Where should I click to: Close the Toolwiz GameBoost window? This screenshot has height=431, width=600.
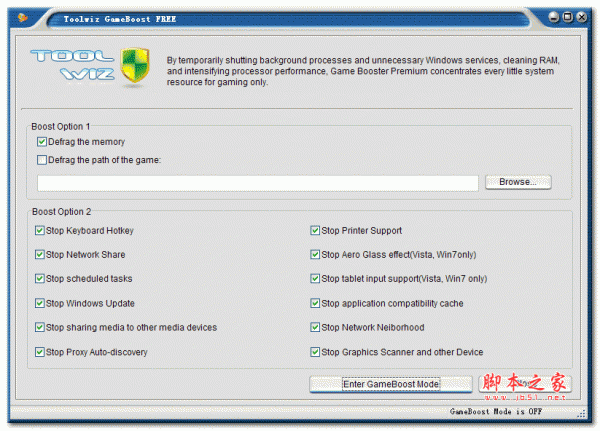(x=582, y=17)
